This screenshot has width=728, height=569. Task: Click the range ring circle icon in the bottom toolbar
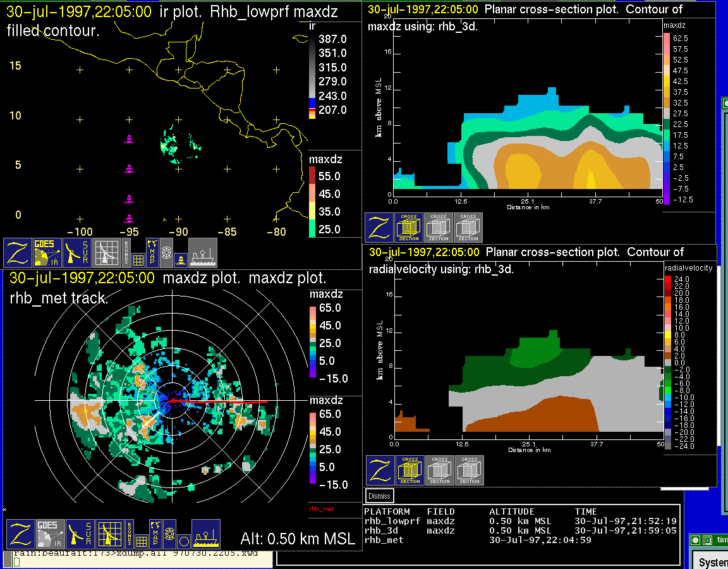pyautogui.click(x=183, y=541)
